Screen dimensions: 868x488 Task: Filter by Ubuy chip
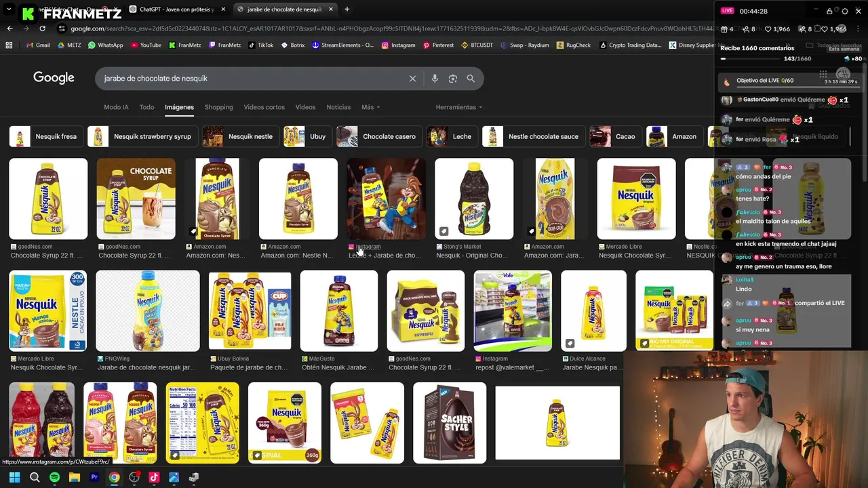point(308,136)
